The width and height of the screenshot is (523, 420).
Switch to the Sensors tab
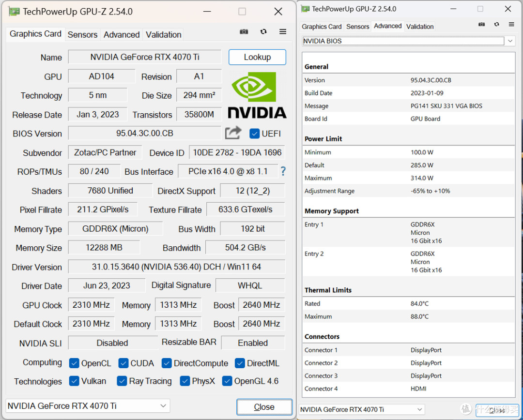pos(82,34)
